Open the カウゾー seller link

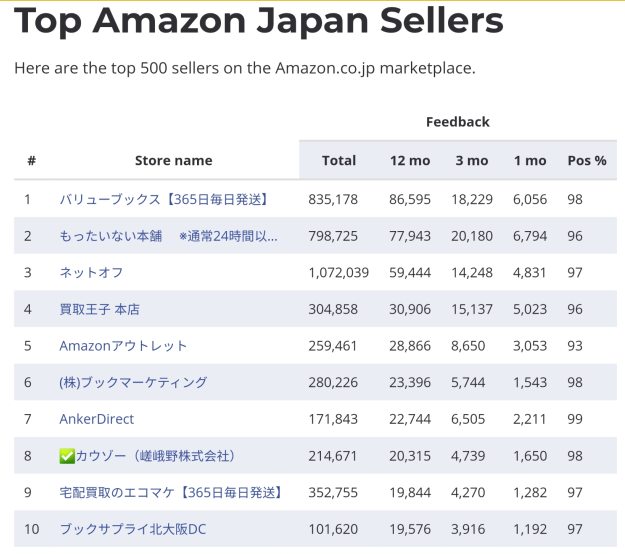tap(155, 456)
